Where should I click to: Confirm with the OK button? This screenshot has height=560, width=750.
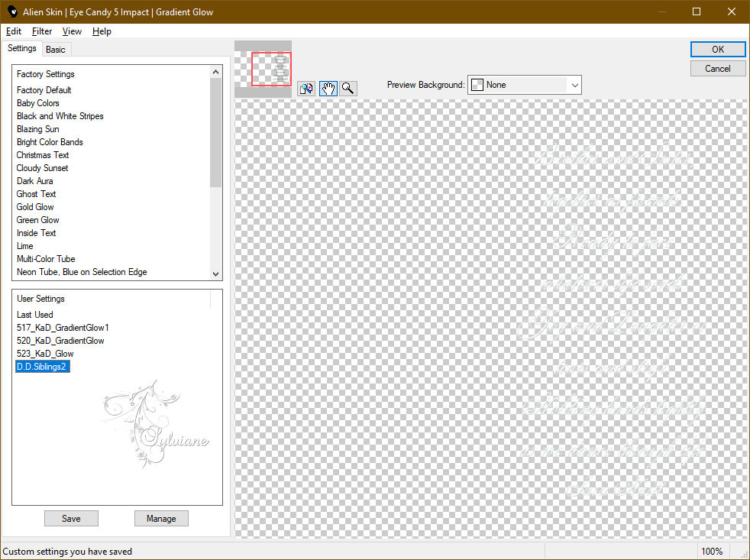point(717,50)
